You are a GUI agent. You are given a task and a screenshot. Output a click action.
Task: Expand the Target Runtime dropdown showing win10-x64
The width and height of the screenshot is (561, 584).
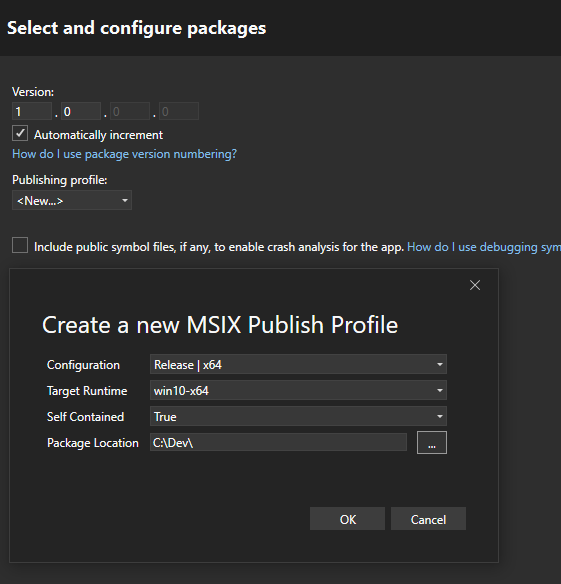coord(298,390)
